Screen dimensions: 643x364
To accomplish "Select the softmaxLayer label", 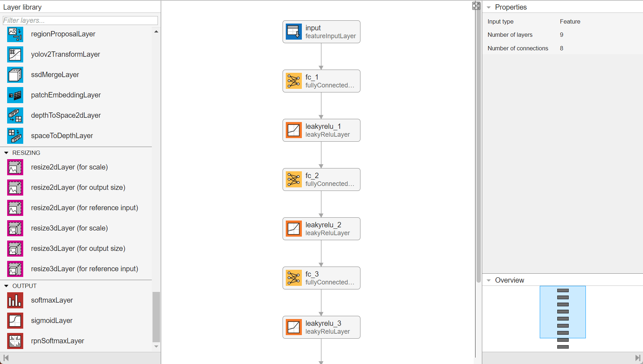I will (52, 300).
